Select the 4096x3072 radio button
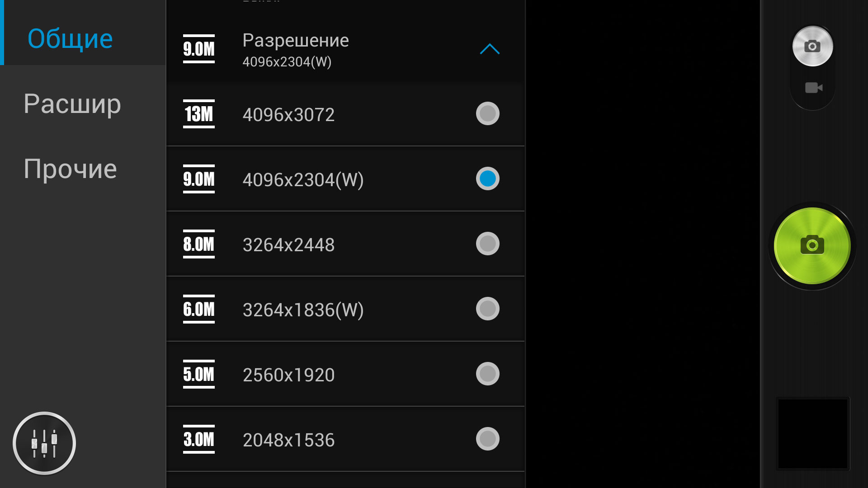This screenshot has width=868, height=488. 487,113
